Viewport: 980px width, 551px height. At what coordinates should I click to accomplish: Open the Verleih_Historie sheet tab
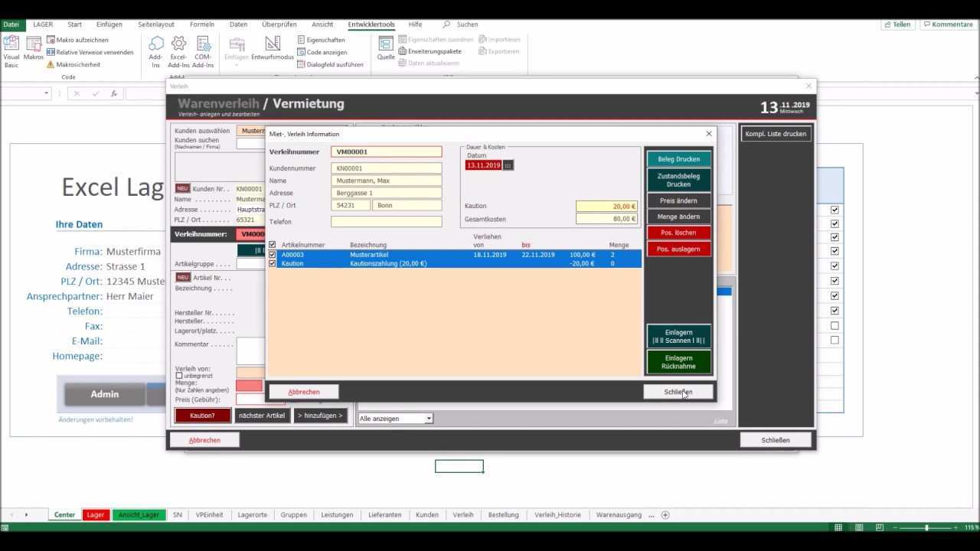pyautogui.click(x=557, y=515)
